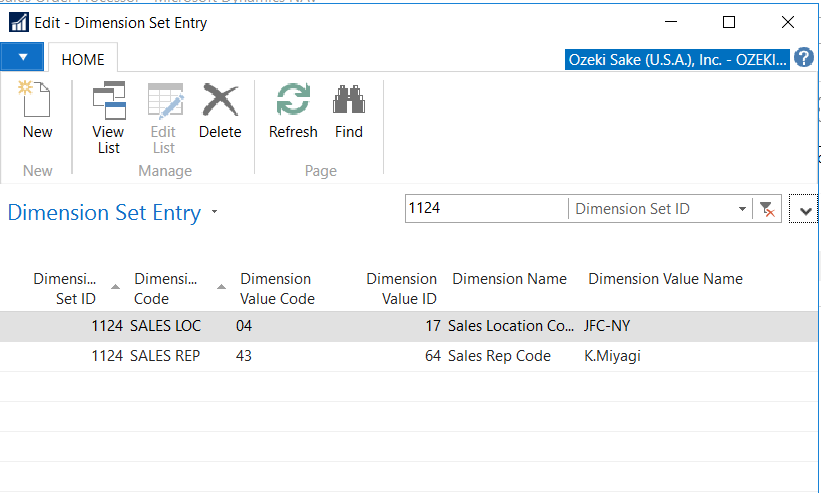This screenshot has width=821, height=493.
Task: Select the SALES REP cell
Action: coord(165,356)
